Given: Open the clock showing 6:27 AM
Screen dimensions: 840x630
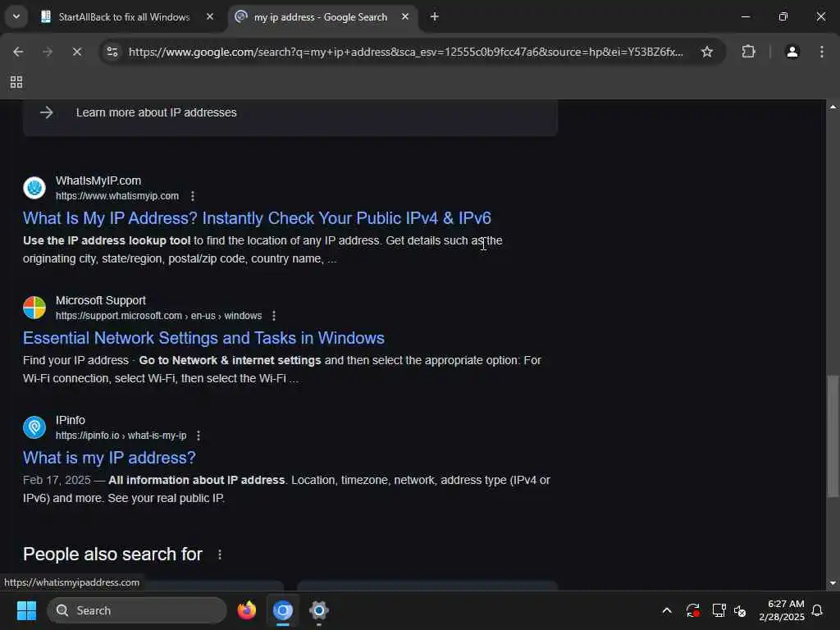Looking at the screenshot, I should (x=782, y=610).
